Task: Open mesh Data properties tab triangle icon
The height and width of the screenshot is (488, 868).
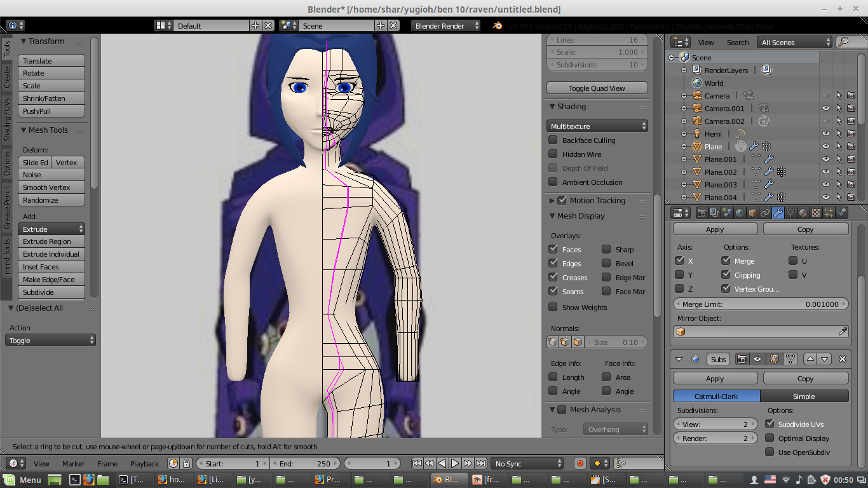Action: [x=790, y=213]
